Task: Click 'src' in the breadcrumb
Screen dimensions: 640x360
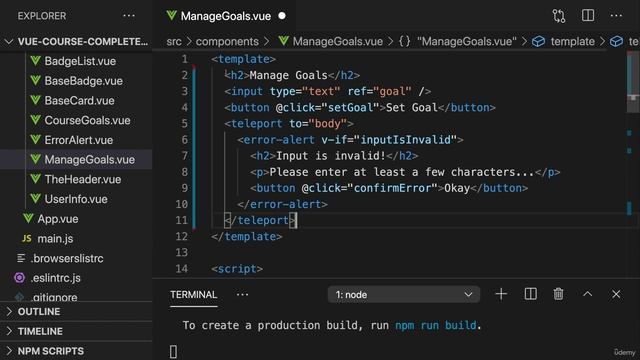Action: [x=174, y=41]
